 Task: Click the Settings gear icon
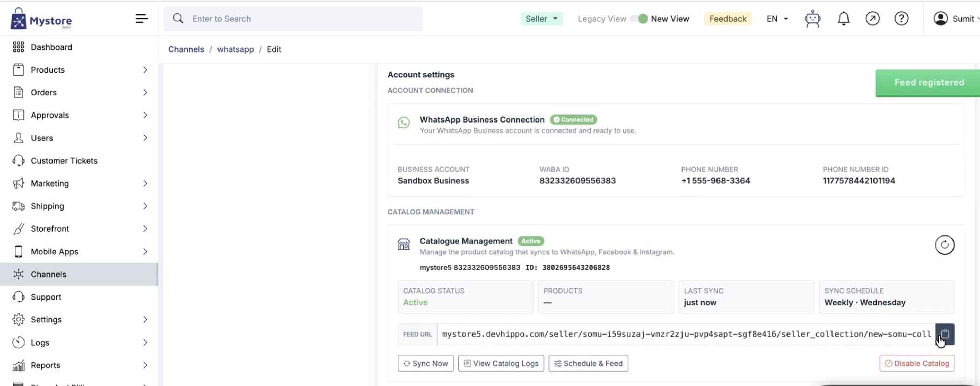[x=18, y=319]
